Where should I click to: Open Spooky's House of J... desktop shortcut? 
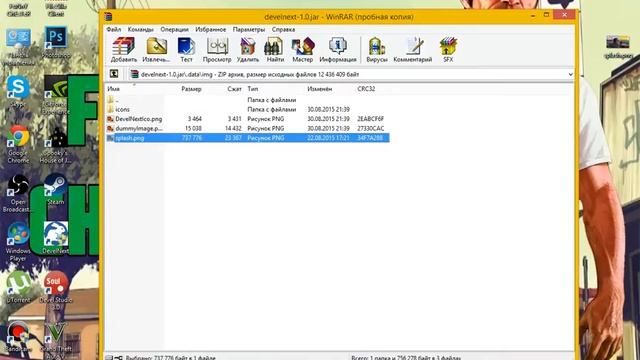click(56, 144)
